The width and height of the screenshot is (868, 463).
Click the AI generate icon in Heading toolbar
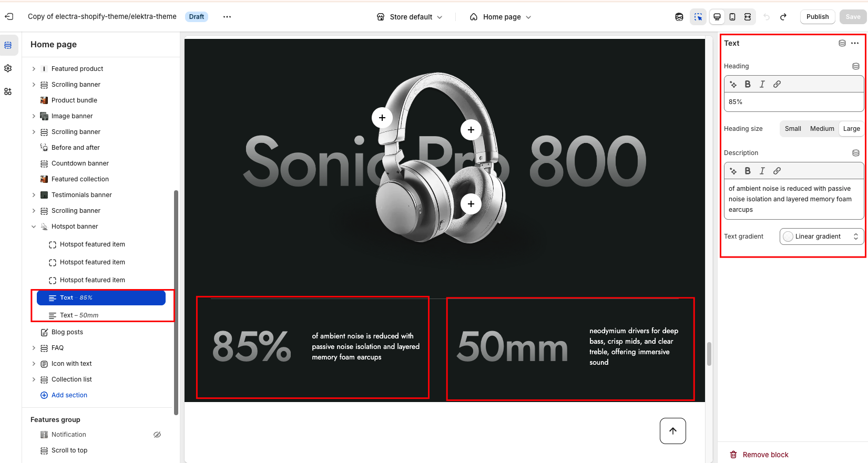tap(733, 84)
